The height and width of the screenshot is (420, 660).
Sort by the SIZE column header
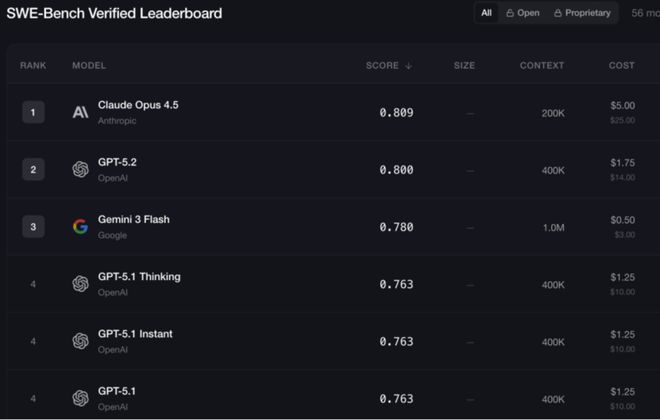click(x=464, y=66)
